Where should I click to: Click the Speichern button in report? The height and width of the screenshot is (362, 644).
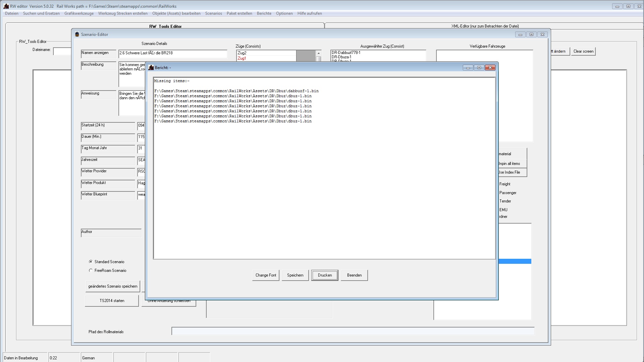point(295,275)
